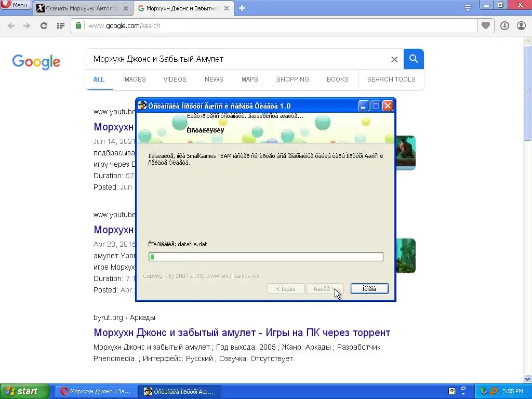
Task: Reload the page with the refresh icon
Action: tap(44, 26)
